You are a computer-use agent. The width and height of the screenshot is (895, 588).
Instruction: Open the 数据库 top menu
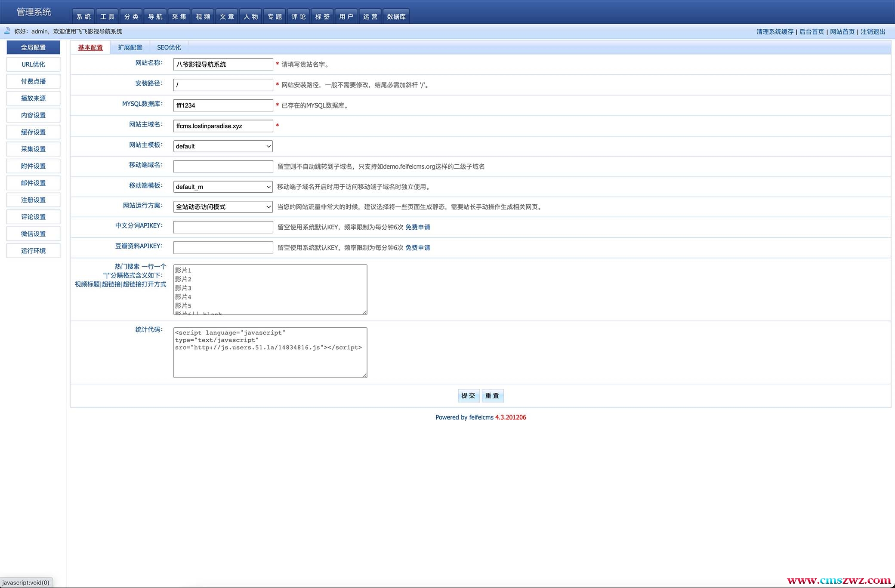pyautogui.click(x=396, y=16)
